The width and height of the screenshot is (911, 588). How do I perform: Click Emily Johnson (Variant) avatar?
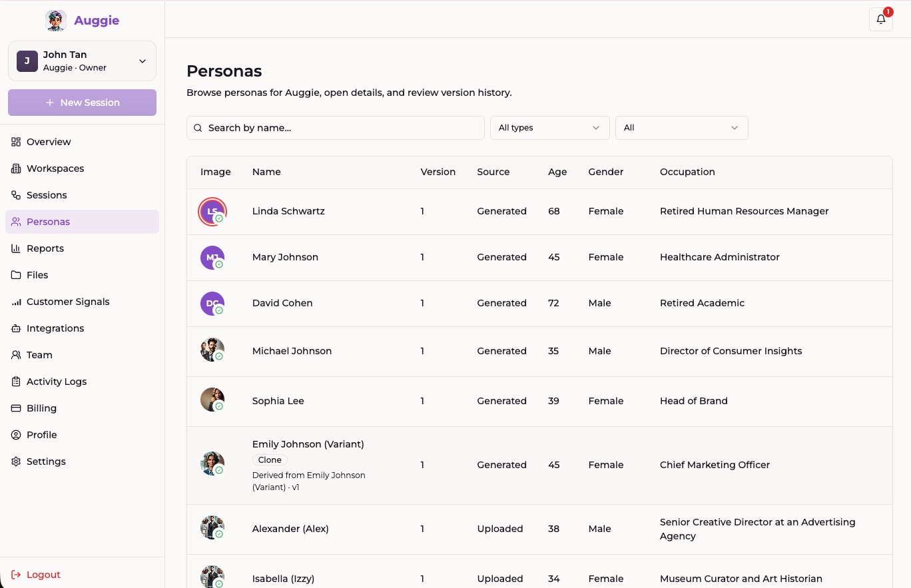pos(212,463)
